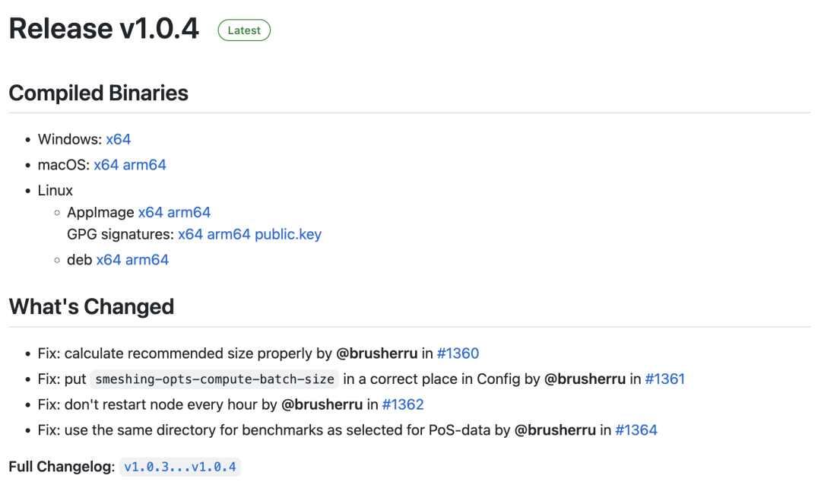Screen dimensions: 821x504
Task: Download the GPG public.key file
Action: click(288, 234)
